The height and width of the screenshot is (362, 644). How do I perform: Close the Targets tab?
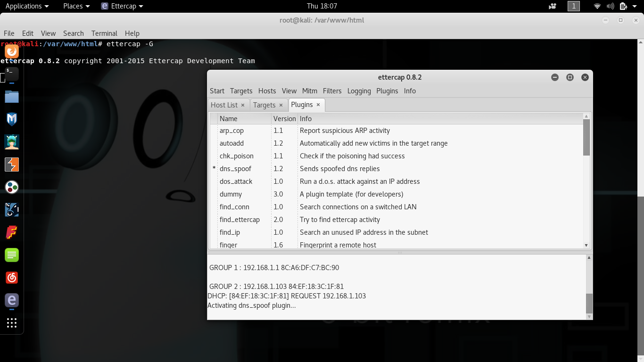tap(281, 105)
